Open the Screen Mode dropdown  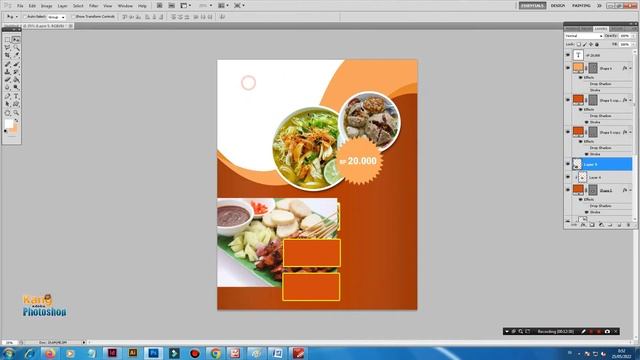tap(239, 6)
